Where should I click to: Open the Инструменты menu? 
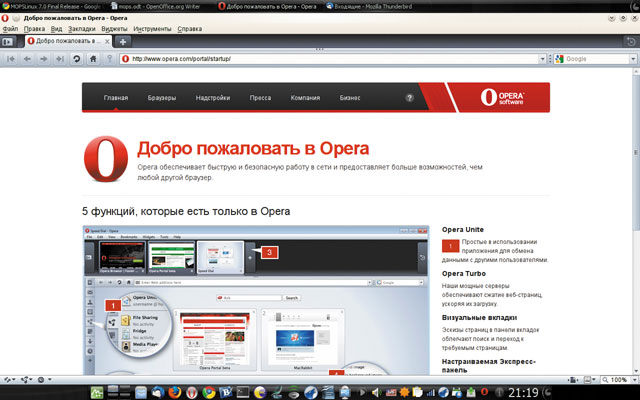tap(152, 29)
